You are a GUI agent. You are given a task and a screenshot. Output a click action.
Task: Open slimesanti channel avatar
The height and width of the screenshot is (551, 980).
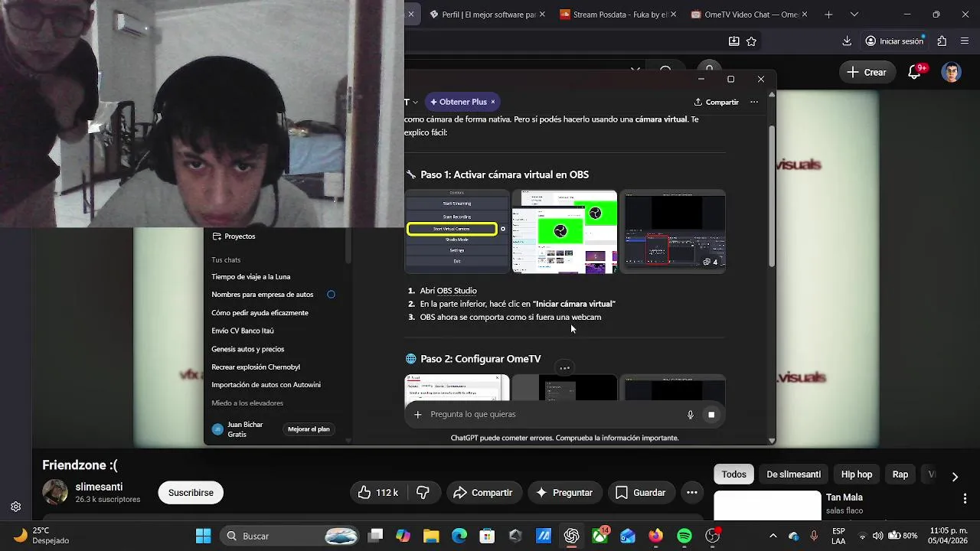click(55, 493)
